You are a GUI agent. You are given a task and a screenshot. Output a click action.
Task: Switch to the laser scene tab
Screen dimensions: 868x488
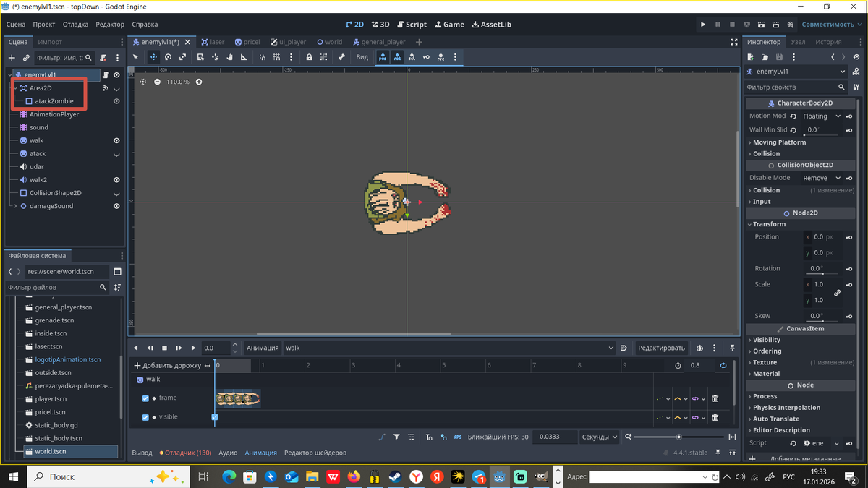[x=213, y=42]
